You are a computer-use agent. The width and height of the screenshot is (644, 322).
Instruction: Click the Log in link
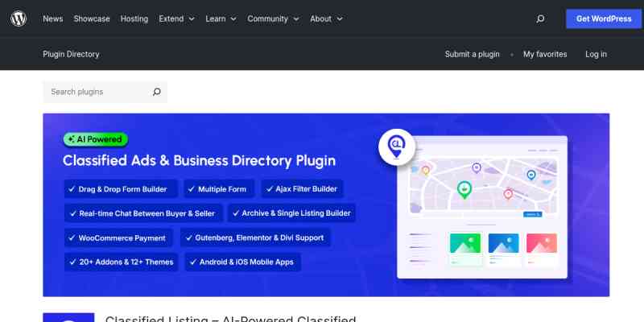click(596, 54)
